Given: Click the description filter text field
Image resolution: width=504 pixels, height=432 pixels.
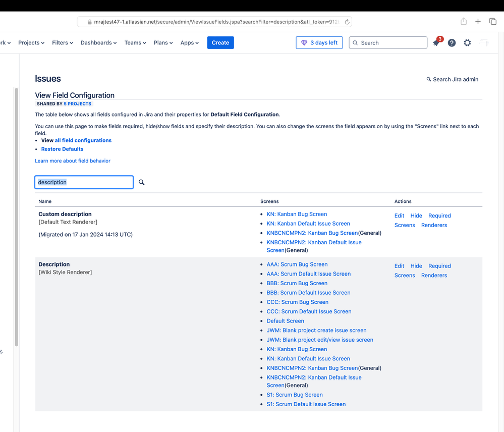Looking at the screenshot, I should tap(84, 182).
